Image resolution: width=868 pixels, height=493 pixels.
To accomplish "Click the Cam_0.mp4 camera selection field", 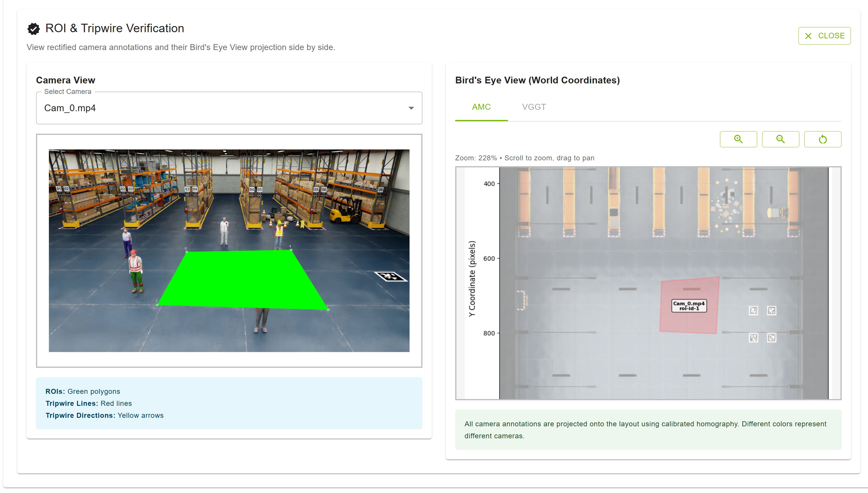I will click(x=224, y=108).
